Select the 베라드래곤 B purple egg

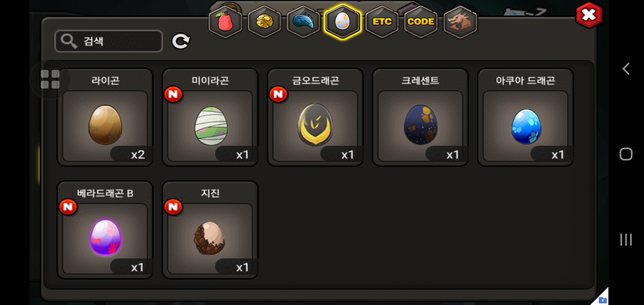click(105, 230)
